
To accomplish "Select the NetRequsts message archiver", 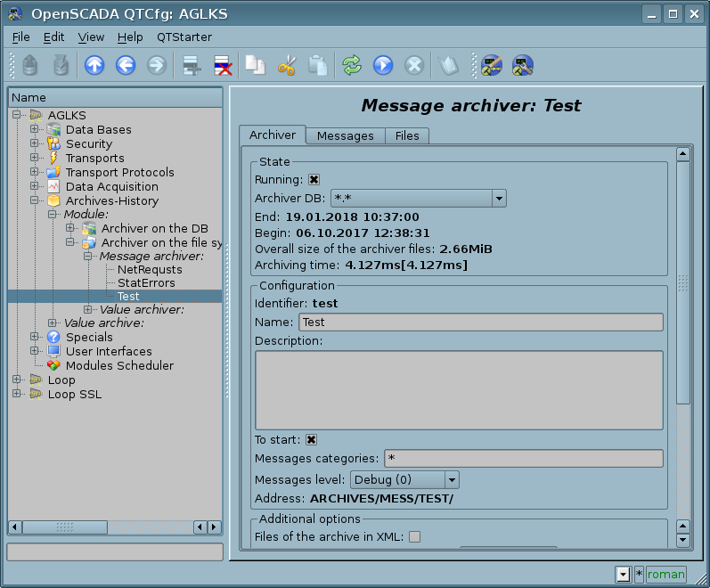I will (150, 270).
